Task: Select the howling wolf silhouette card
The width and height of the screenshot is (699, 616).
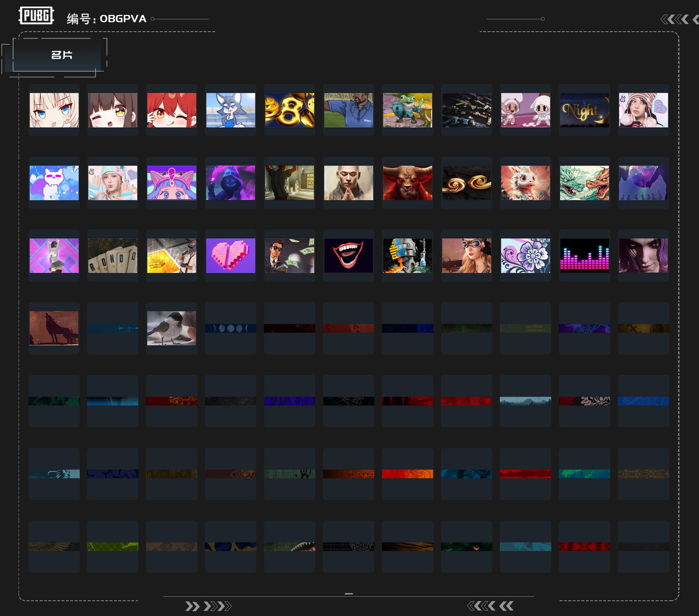Action: (x=54, y=328)
